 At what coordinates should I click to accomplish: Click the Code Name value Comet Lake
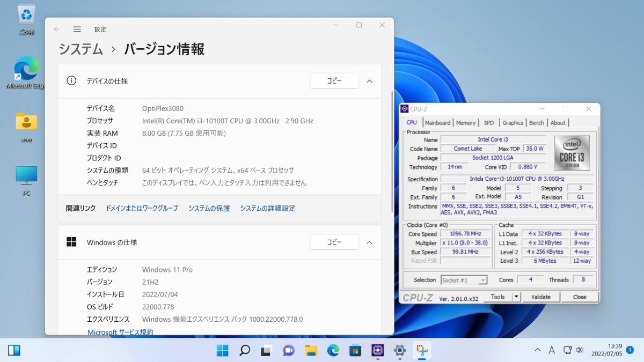click(468, 149)
